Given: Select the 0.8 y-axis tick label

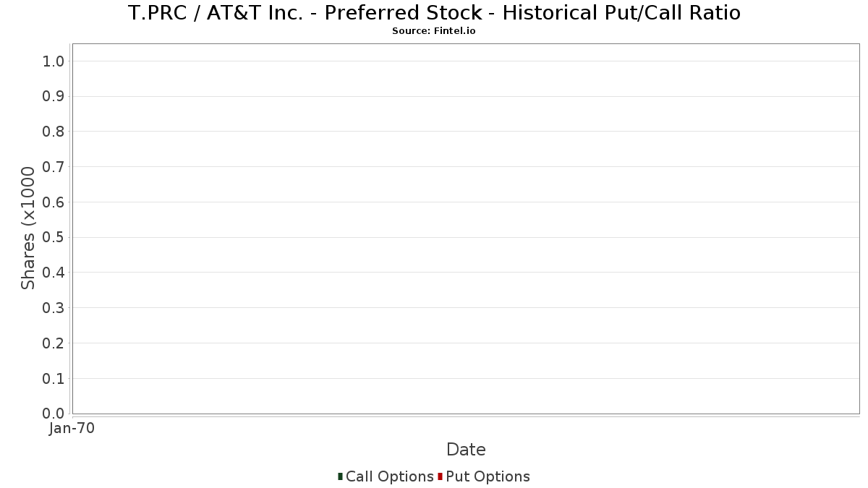Looking at the screenshot, I should pos(54,132).
